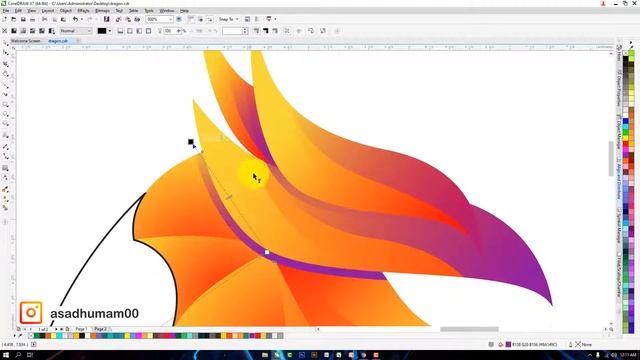Click the Cut scissors icon
The width and height of the screenshot is (640, 360).
click(x=44, y=19)
